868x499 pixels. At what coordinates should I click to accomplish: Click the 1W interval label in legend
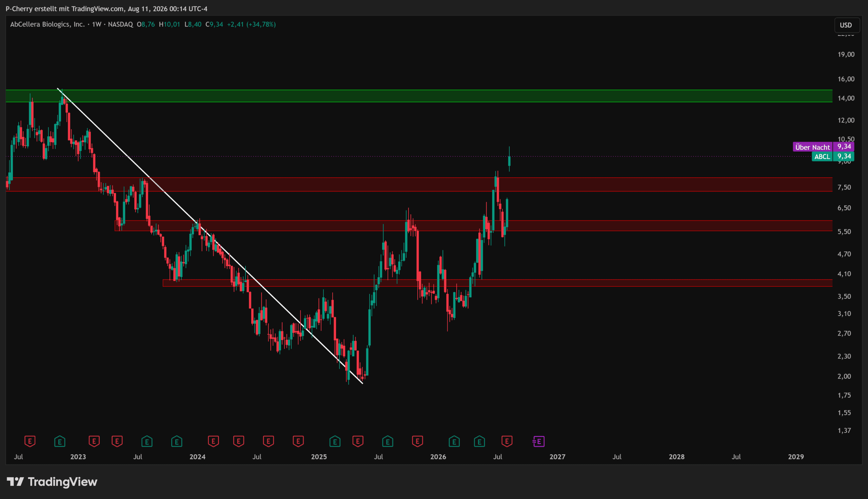click(x=97, y=24)
